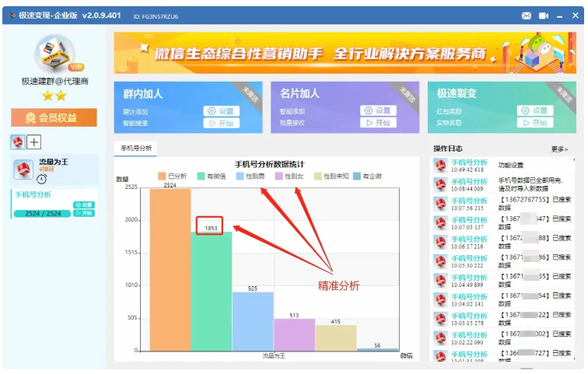Click log entry icon at 10:05:30

coord(441,261)
